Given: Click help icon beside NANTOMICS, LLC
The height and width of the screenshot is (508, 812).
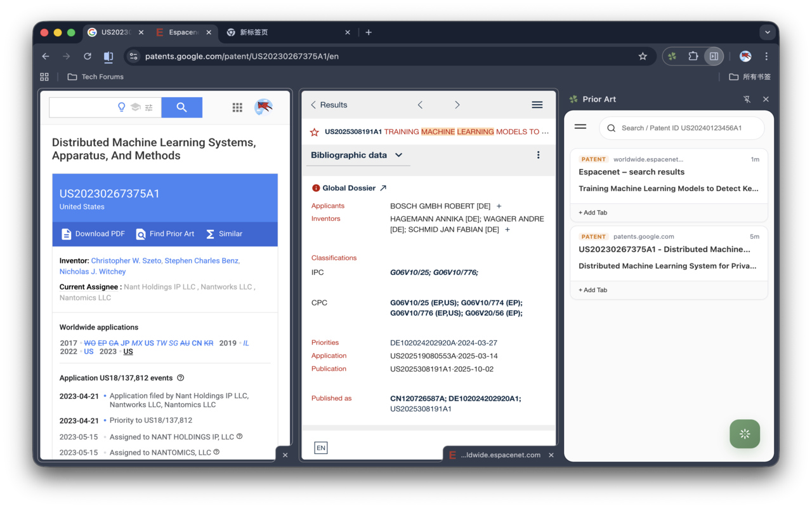Looking at the screenshot, I should click(216, 452).
